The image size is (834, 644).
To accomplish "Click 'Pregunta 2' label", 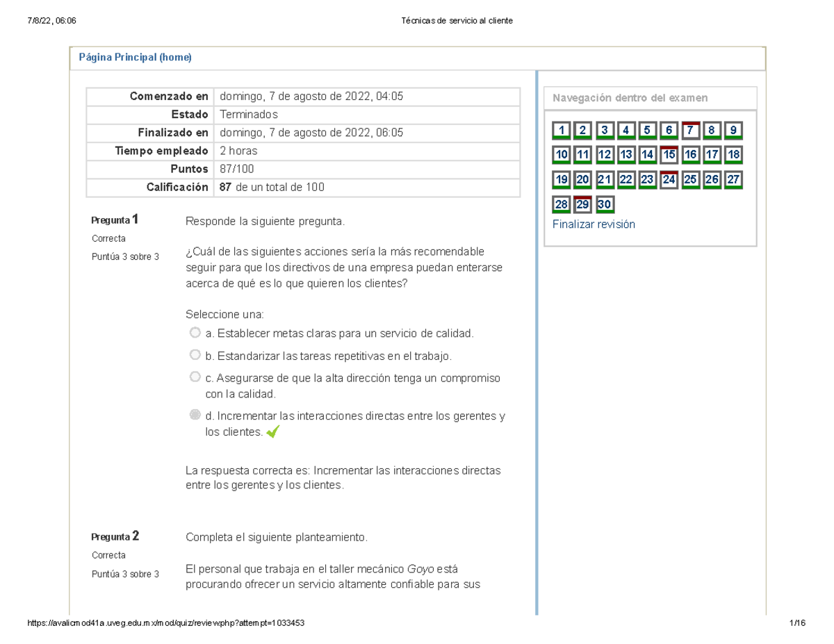I will point(115,536).
